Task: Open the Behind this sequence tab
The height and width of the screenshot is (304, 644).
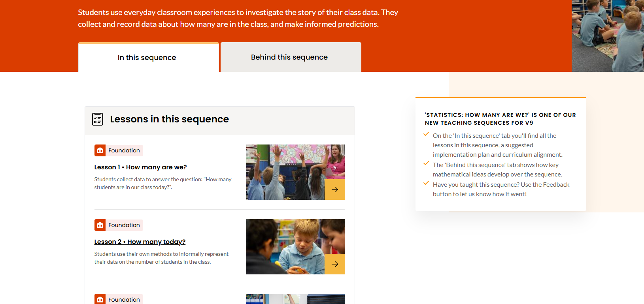Action: [x=289, y=57]
